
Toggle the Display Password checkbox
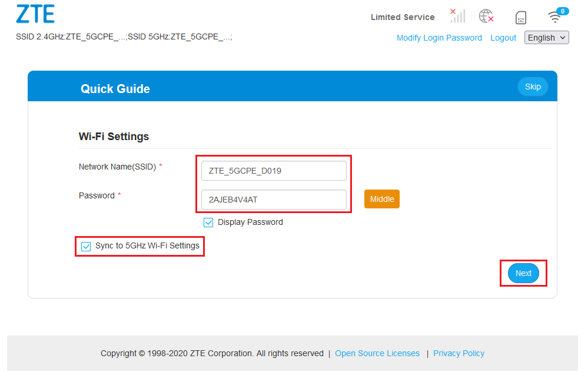[x=208, y=223]
